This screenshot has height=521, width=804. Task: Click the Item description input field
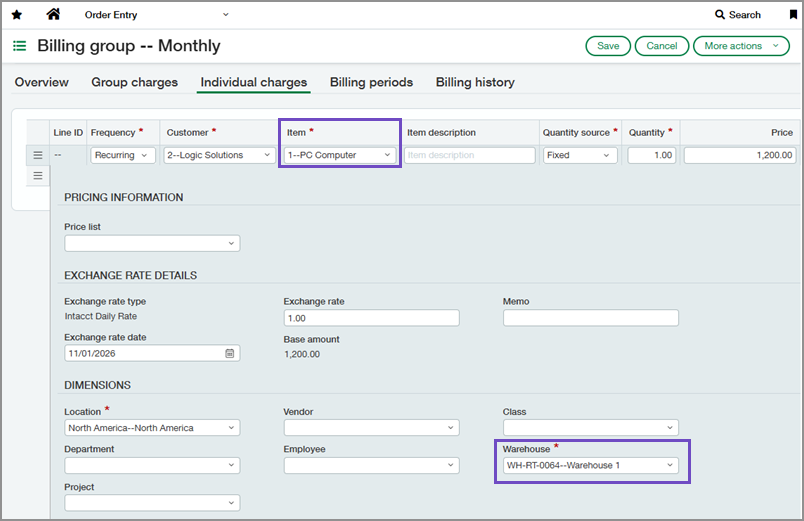tap(470, 155)
